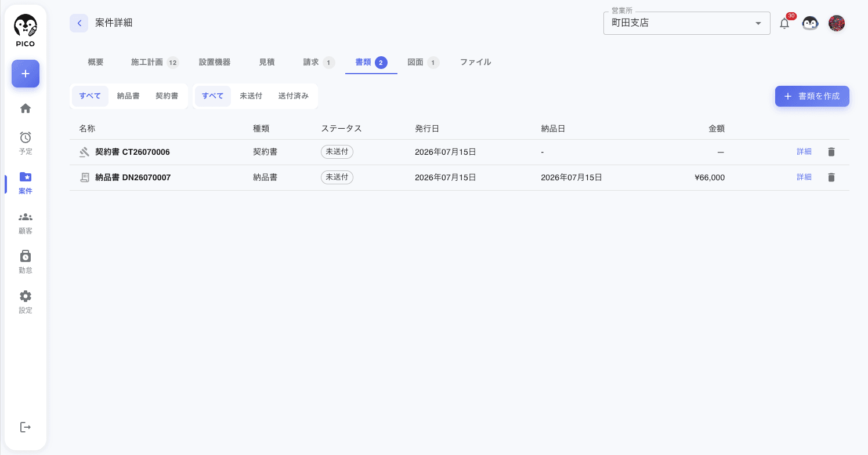Open 設定 settings gear in sidebar
The height and width of the screenshot is (455, 868).
click(x=26, y=301)
